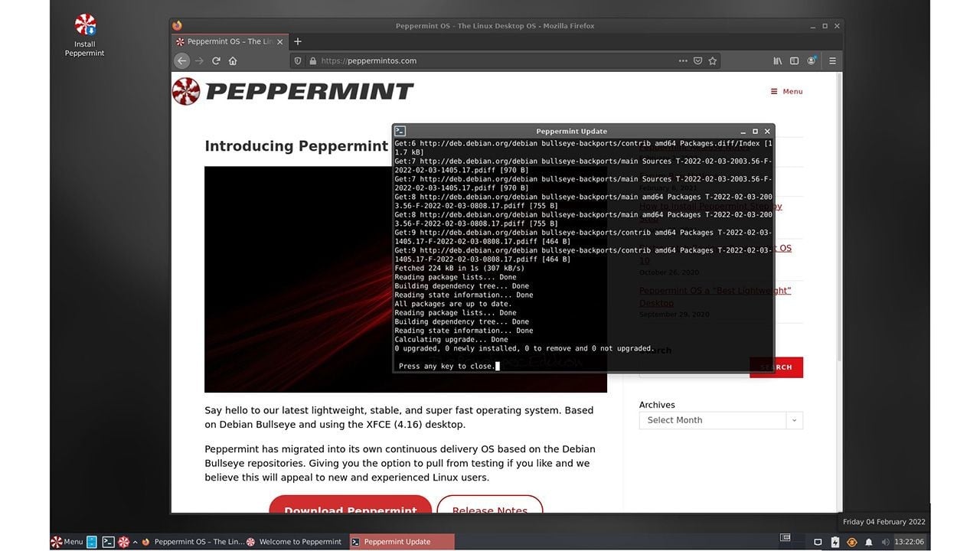Screen dimensions: 980x551
Task: Click the orange update notifier tray icon
Action: tap(851, 542)
